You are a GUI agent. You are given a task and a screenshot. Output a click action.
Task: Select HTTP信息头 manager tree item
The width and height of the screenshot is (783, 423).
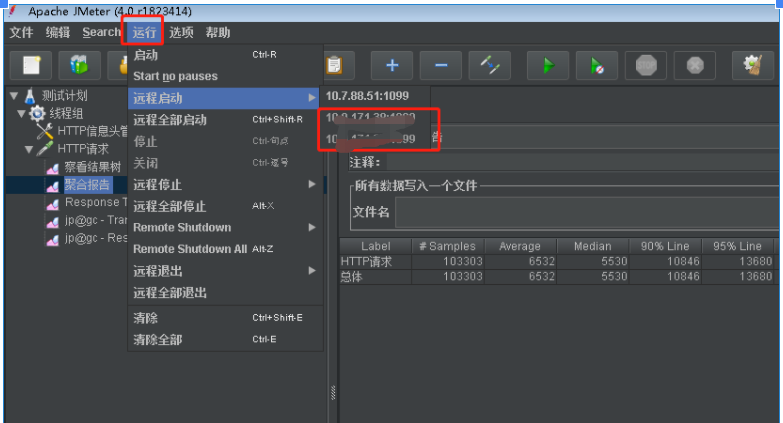(92, 131)
